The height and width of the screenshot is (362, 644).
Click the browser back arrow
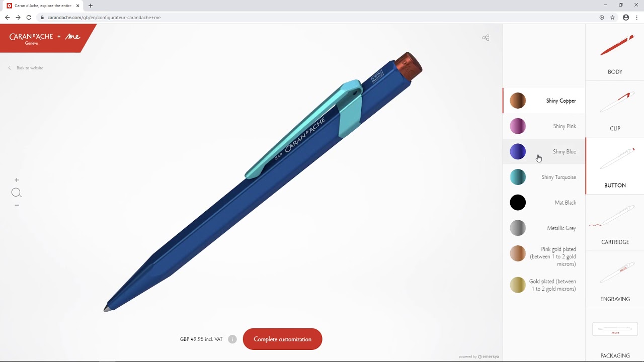pos(7,17)
